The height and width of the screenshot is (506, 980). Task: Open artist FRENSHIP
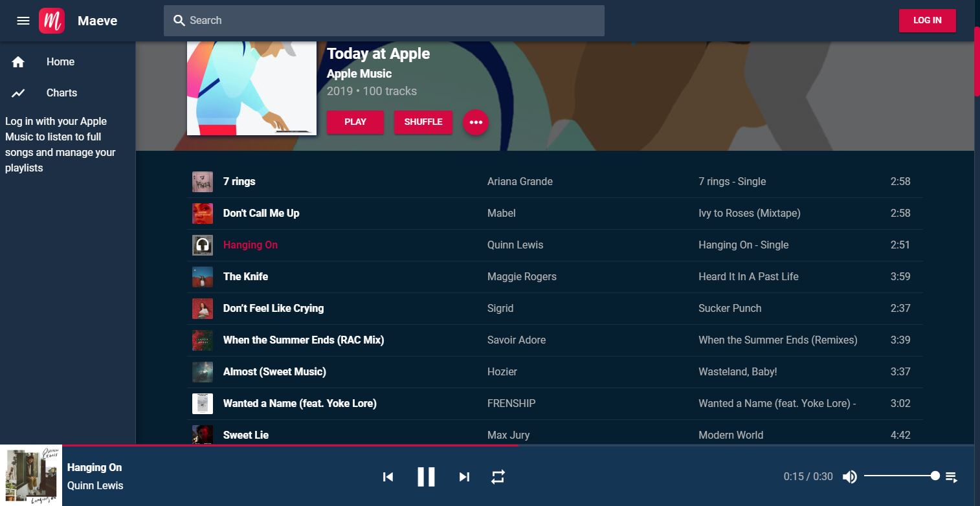(511, 404)
